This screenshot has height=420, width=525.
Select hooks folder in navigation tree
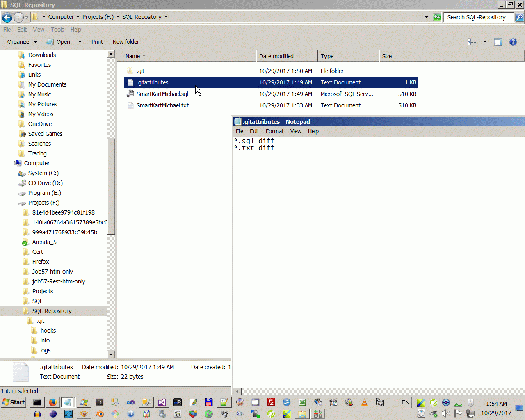tap(48, 331)
